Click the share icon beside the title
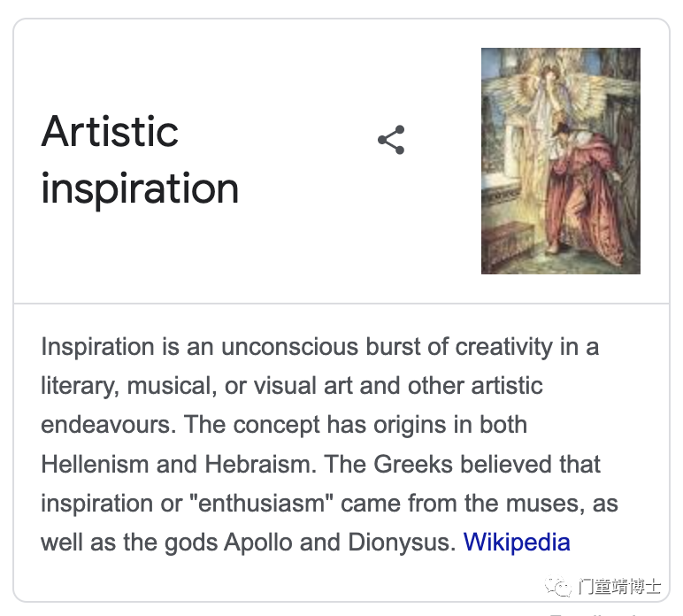683x616 pixels. tap(391, 140)
